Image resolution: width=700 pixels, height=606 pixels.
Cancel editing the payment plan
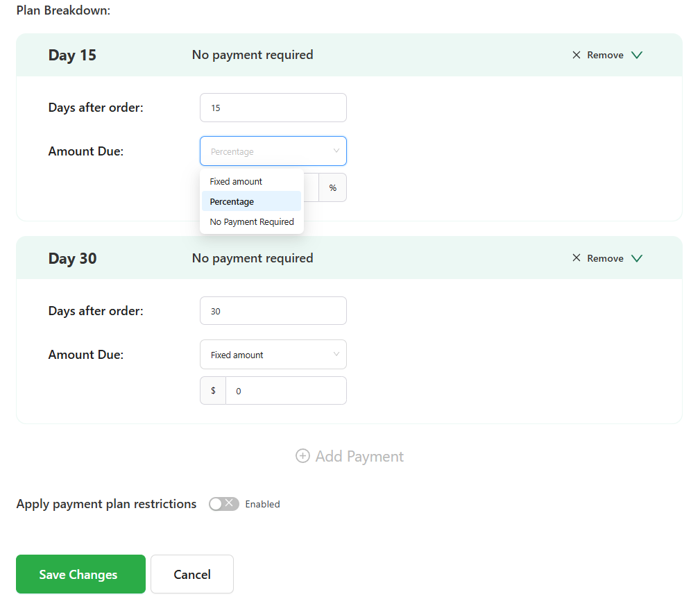[192, 574]
